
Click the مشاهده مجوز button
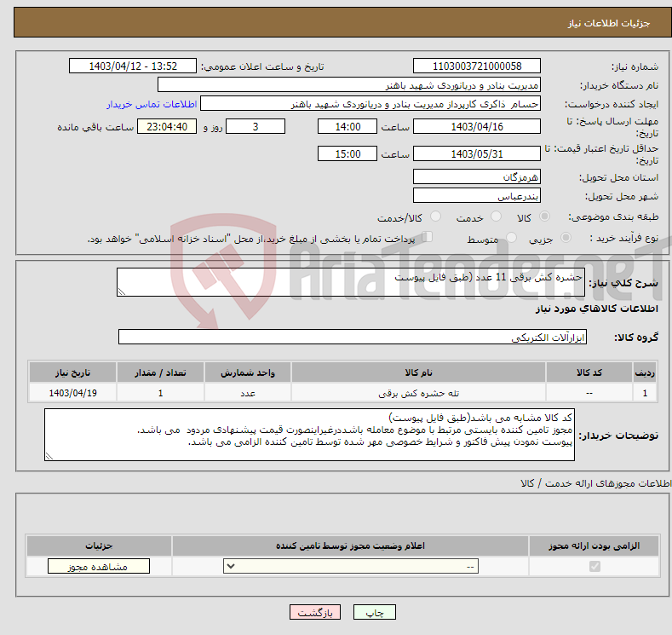coord(99,567)
